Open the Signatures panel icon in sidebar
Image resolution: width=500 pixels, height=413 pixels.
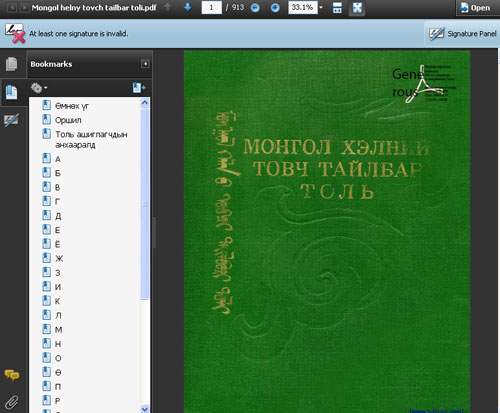coord(11,120)
